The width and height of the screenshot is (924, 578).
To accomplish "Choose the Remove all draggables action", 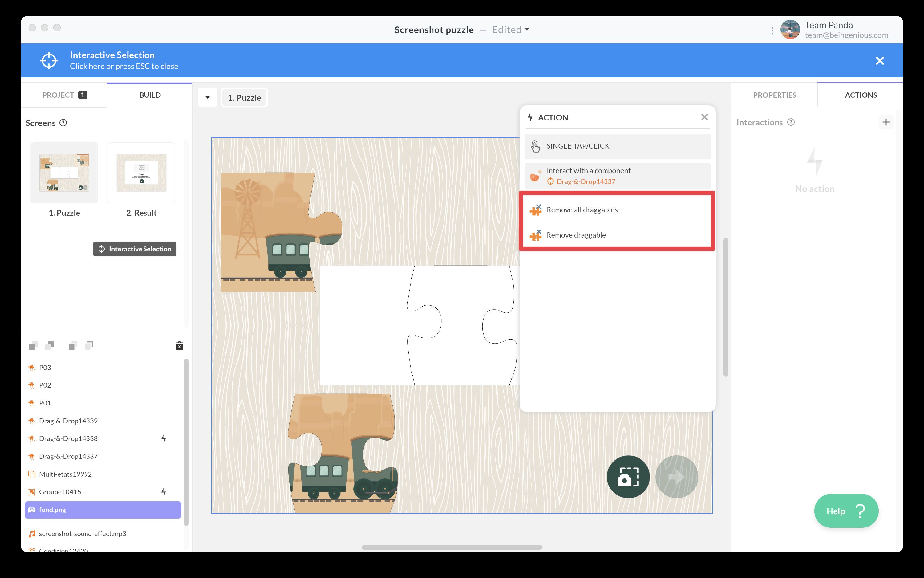I will click(x=582, y=210).
